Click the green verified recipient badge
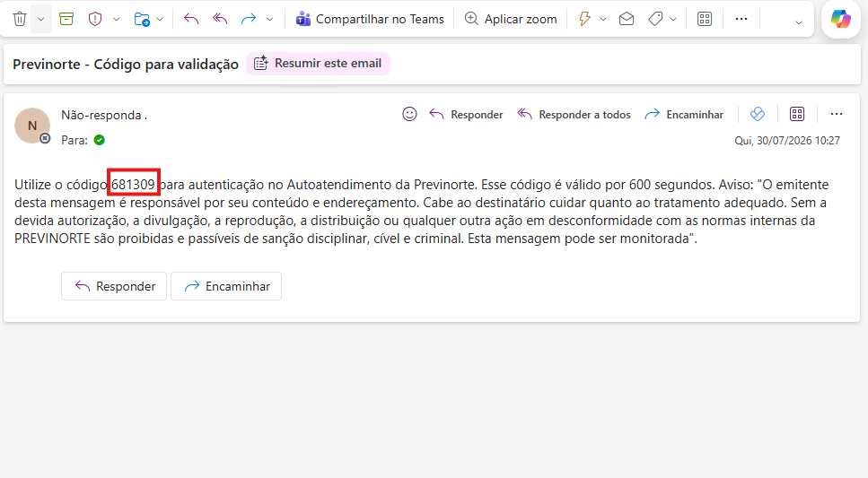Viewport: 868px width, 478px height. (99, 140)
